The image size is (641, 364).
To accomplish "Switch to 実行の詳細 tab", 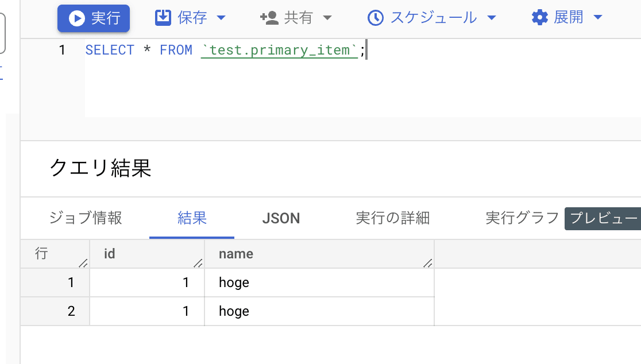I will (x=392, y=218).
